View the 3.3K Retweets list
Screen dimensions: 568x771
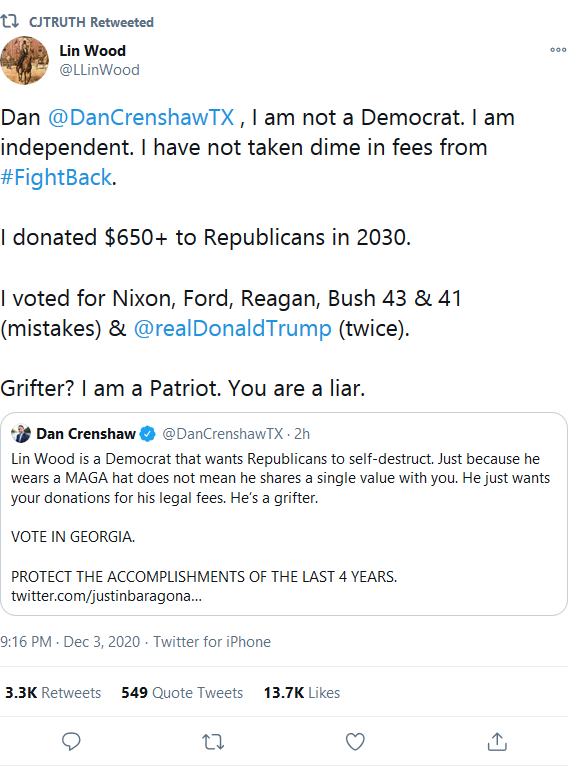point(53,692)
